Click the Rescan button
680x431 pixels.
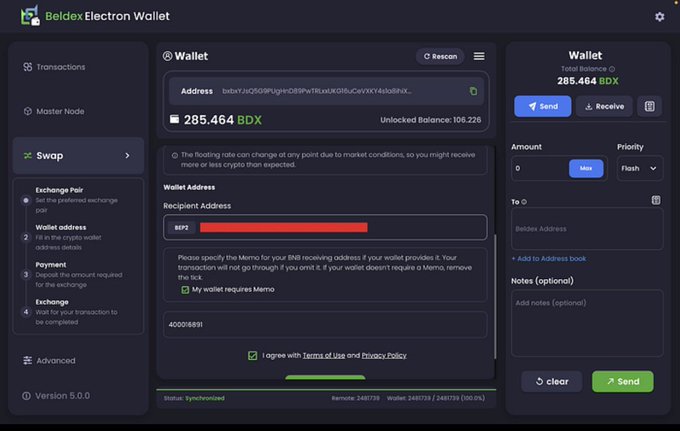pyautogui.click(x=440, y=56)
